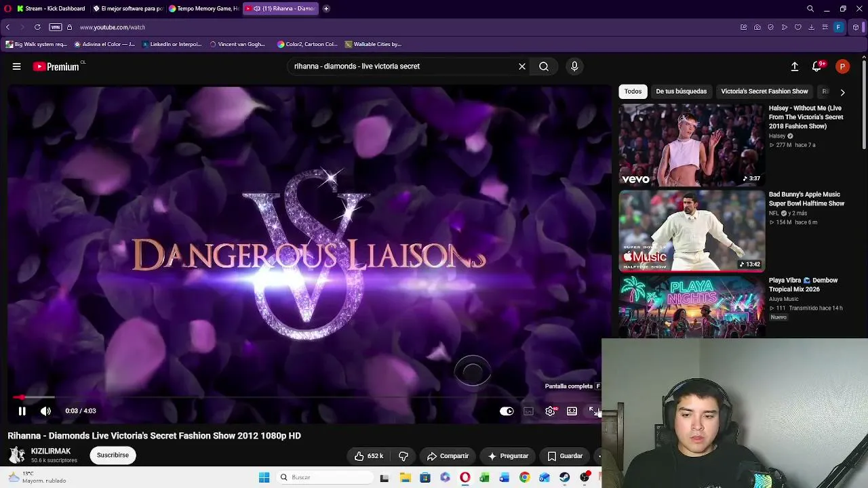Open Adivina el Color bookmark
The image size is (868, 488).
[x=104, y=44]
